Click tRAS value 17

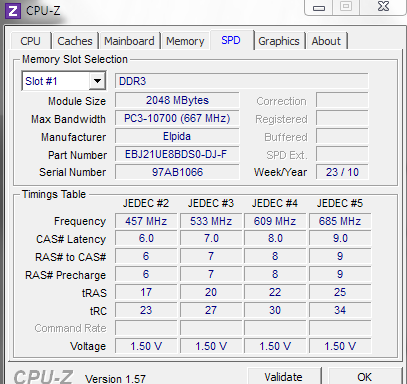coord(146,292)
